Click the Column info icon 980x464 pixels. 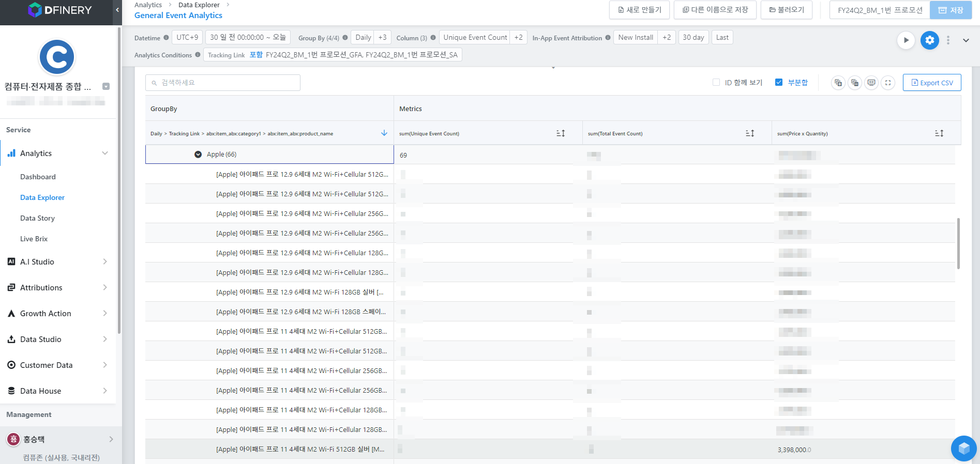433,38
